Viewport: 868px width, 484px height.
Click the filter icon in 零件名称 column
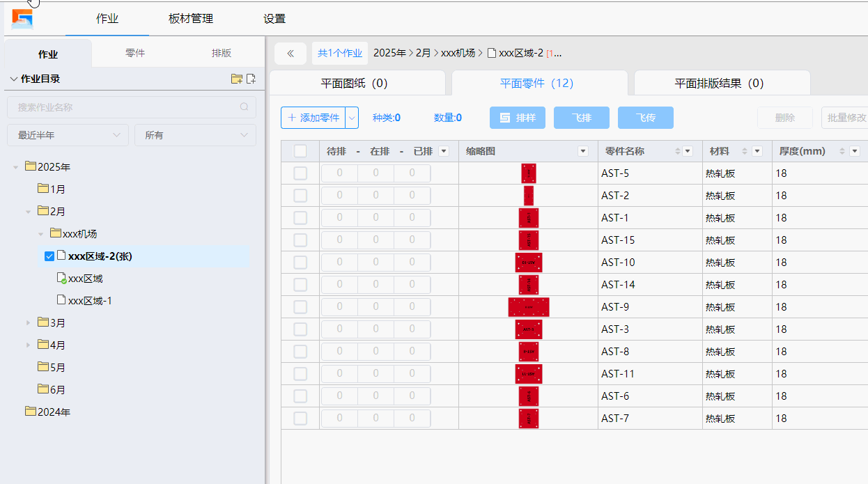point(688,151)
